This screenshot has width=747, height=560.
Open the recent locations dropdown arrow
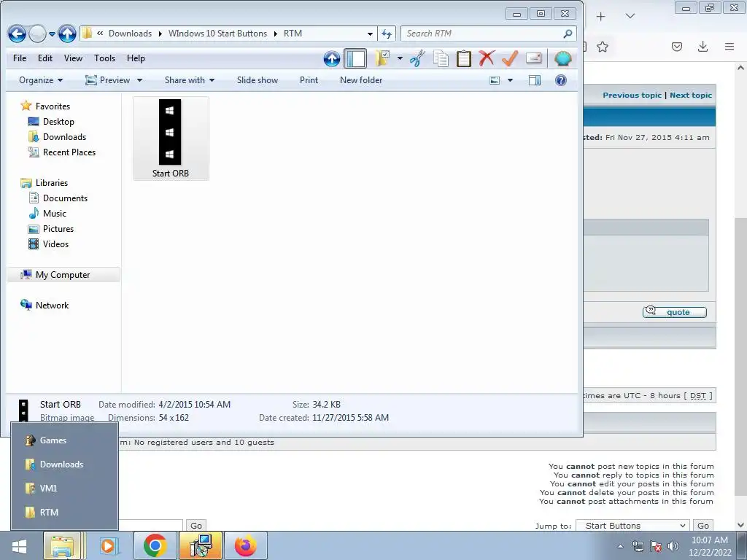point(52,34)
